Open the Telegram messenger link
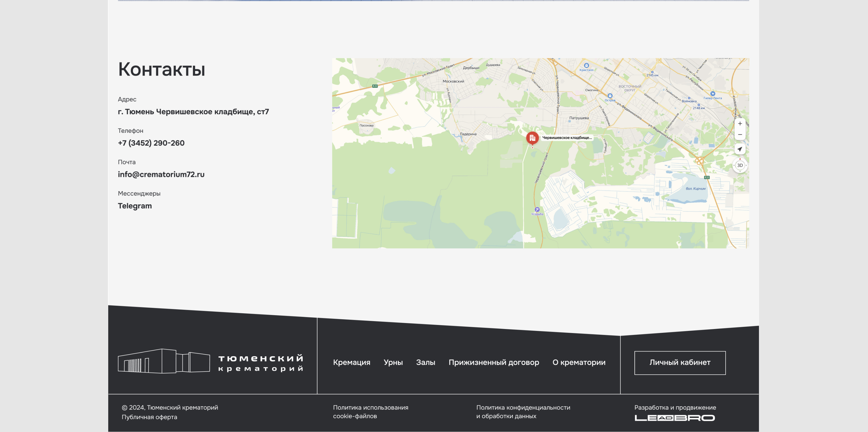The width and height of the screenshot is (868, 432). [135, 206]
